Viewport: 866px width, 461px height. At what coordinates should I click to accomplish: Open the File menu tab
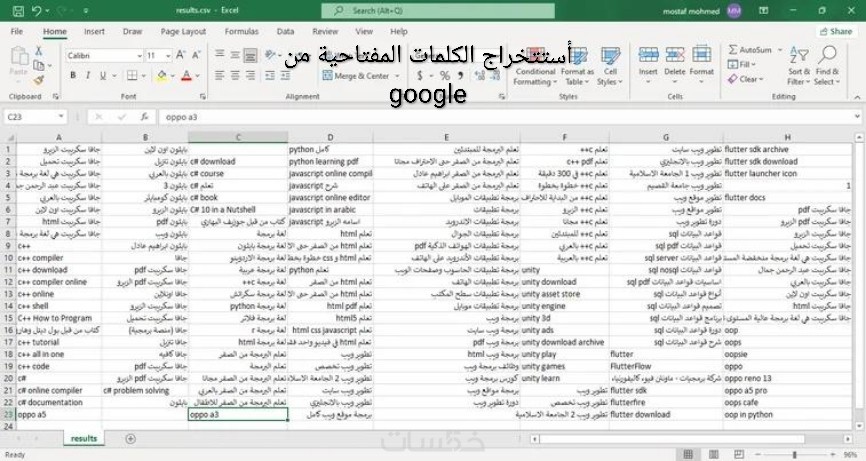17,31
